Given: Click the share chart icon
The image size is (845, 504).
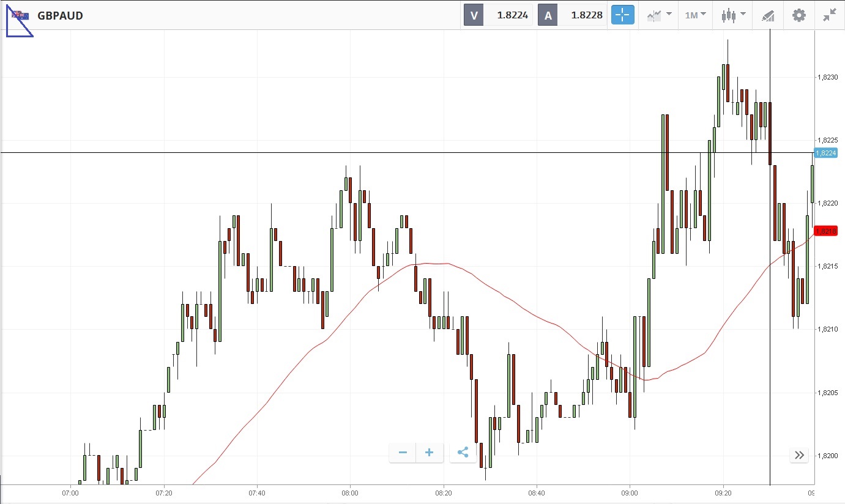Looking at the screenshot, I should point(463,453).
